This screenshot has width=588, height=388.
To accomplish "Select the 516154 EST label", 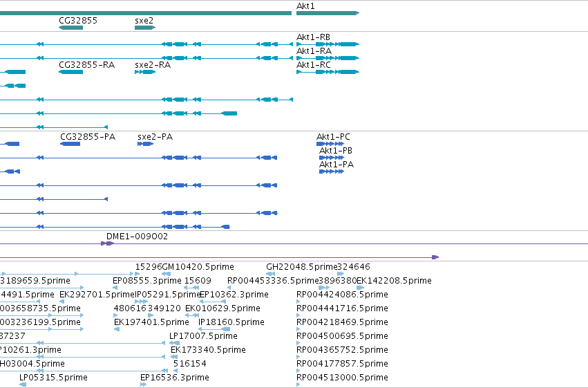I will pyautogui.click(x=190, y=364).
